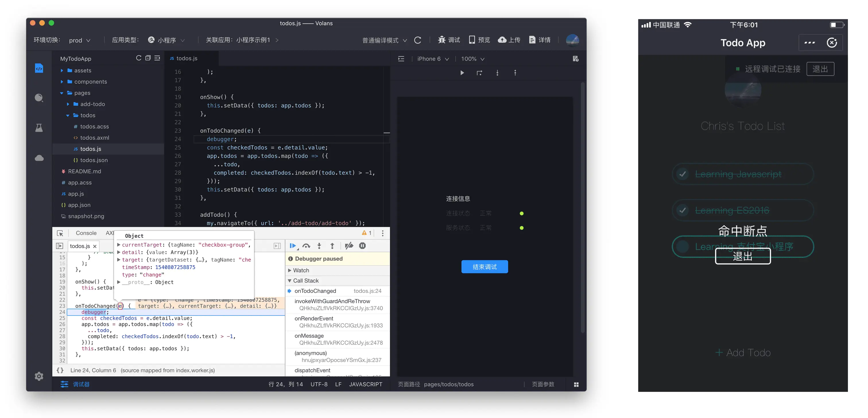
Task: Click the element inspector cursor icon
Action: tap(60, 233)
